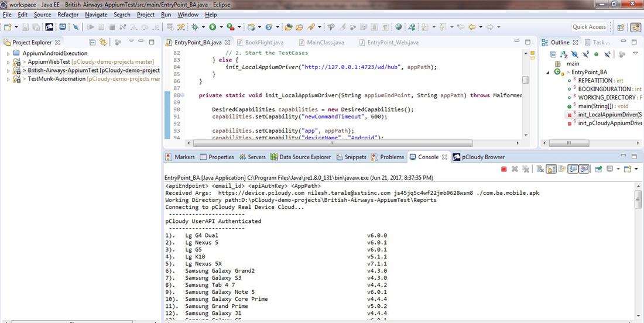Viewport: 644px width, 323px height.
Task: Select init_LocalAppiumDriver in Outline
Action: pos(609,115)
